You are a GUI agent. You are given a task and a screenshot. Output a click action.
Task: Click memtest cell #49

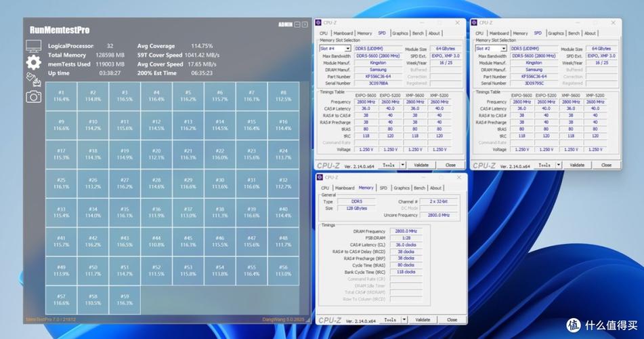point(61,271)
